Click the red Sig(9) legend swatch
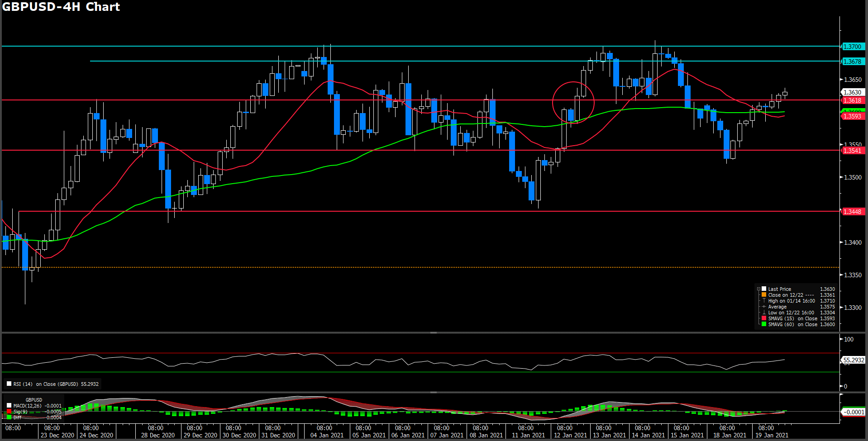The height and width of the screenshot is (441, 868). click(9, 411)
